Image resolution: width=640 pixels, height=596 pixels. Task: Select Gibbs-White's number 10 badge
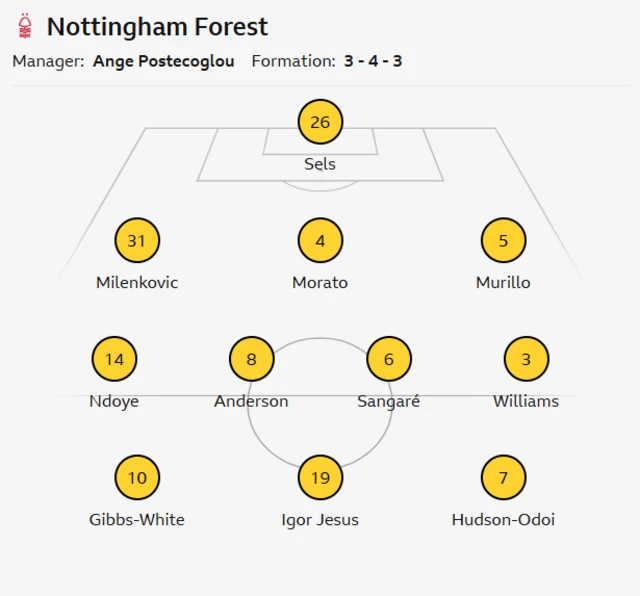[x=137, y=478]
